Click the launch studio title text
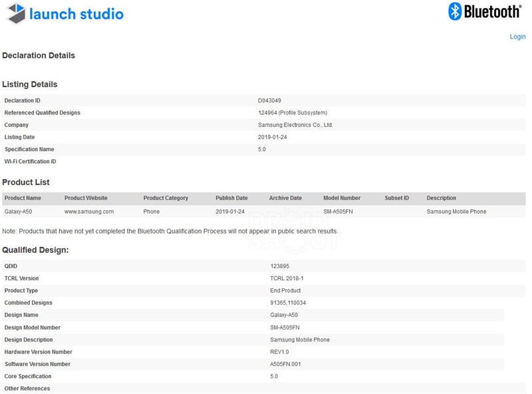532x394 pixels. 76,14
